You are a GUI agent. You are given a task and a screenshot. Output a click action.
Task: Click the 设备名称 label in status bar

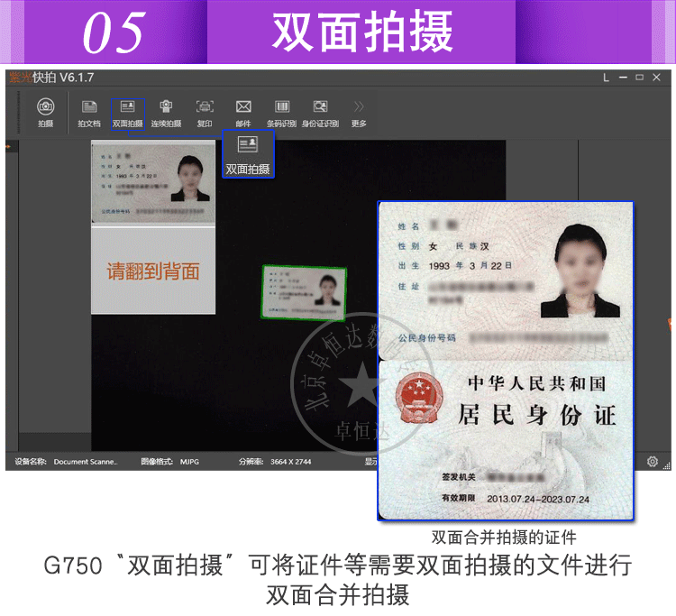click(31, 462)
